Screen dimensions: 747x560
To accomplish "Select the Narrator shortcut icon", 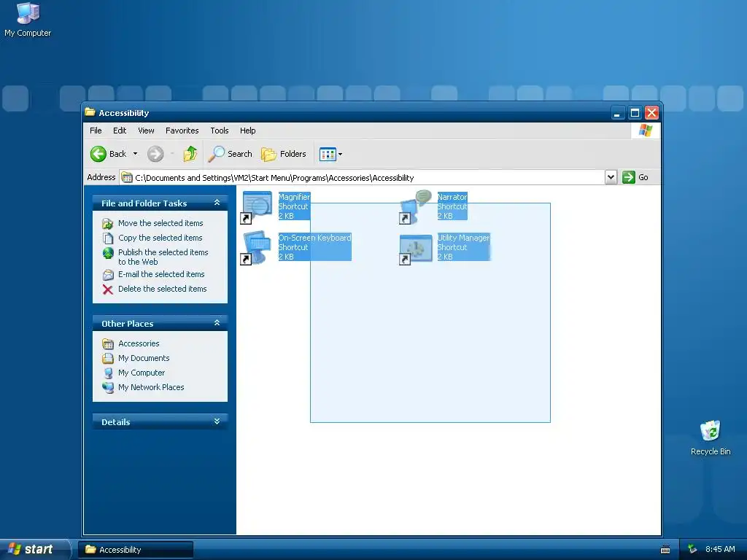I will click(415, 206).
